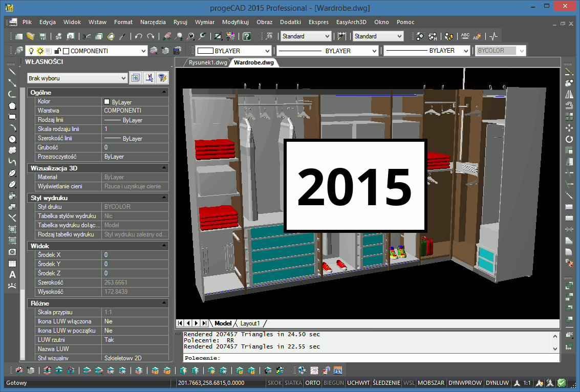Choose the Text tool marked A
The height and width of the screenshot is (392, 580).
coord(12,275)
